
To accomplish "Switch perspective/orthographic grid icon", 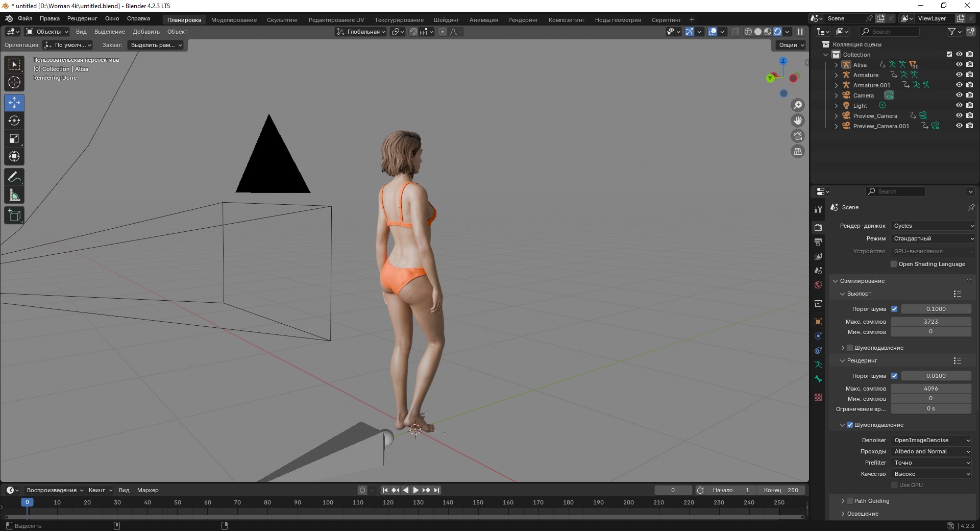I will point(797,151).
